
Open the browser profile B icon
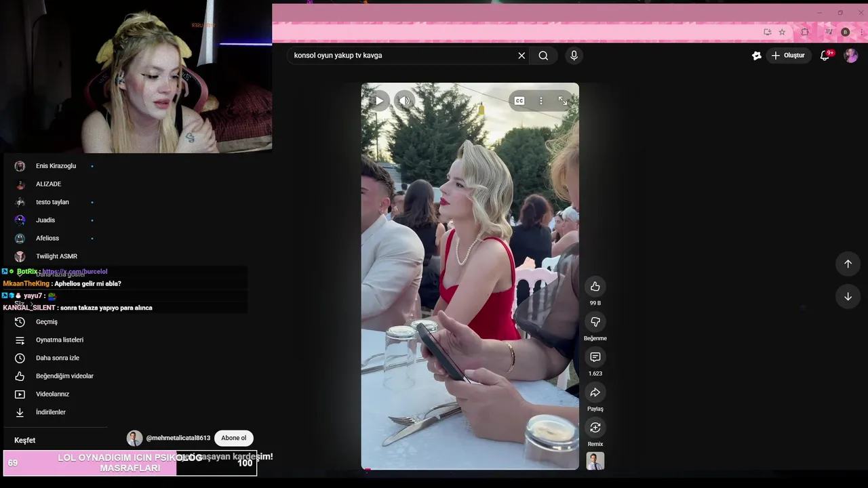pyautogui.click(x=845, y=32)
